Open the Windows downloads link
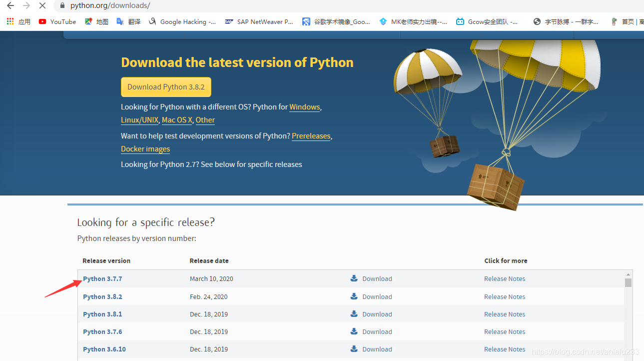Screen dimensions: 644x361 pos(305,107)
